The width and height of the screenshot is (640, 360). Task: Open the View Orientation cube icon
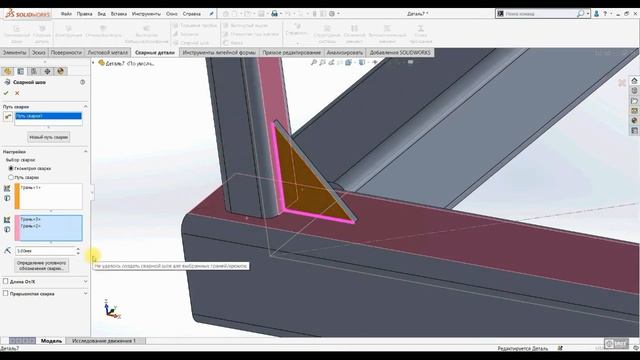click(x=348, y=62)
